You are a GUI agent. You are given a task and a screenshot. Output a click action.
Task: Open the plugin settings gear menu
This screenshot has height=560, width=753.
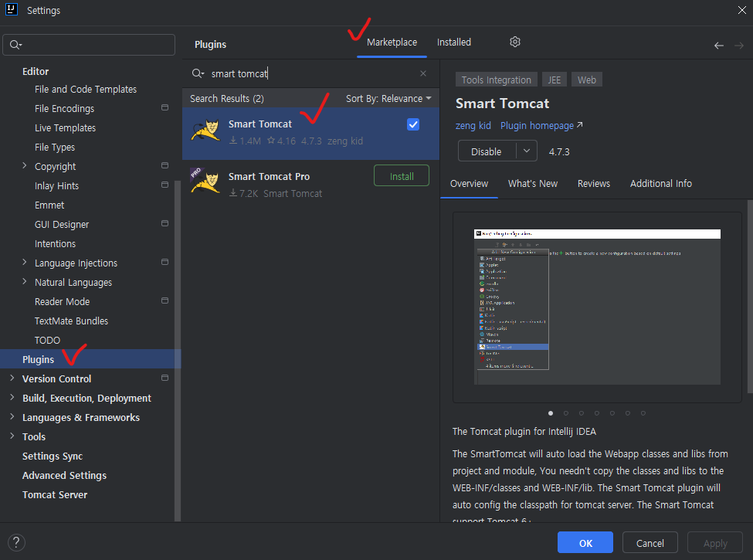(x=515, y=42)
